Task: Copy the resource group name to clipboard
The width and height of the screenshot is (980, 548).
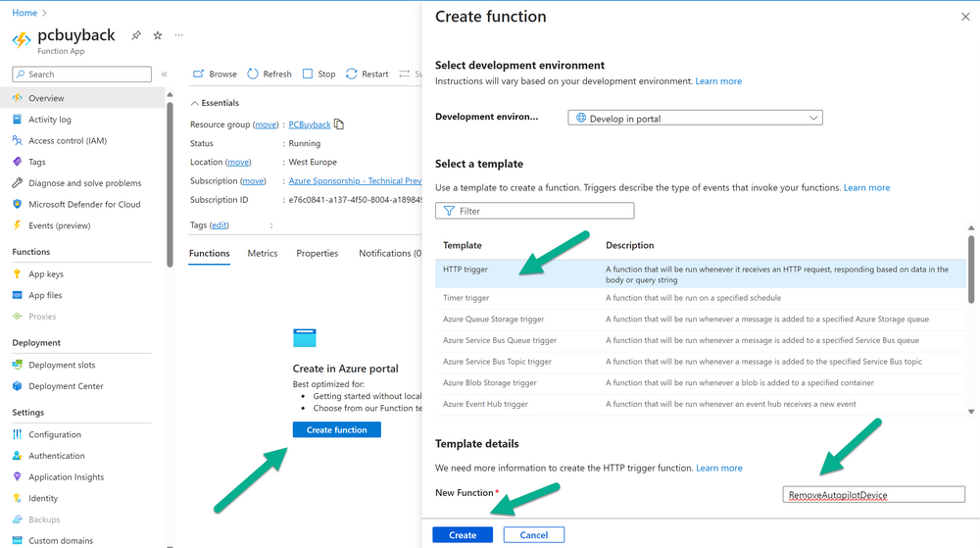Action: tap(339, 125)
